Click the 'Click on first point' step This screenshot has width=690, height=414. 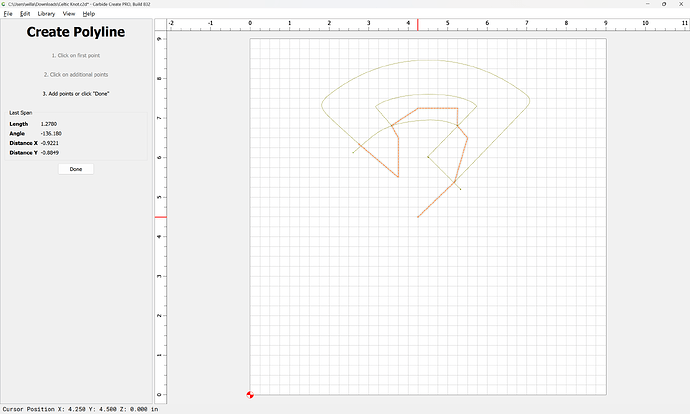[76, 55]
